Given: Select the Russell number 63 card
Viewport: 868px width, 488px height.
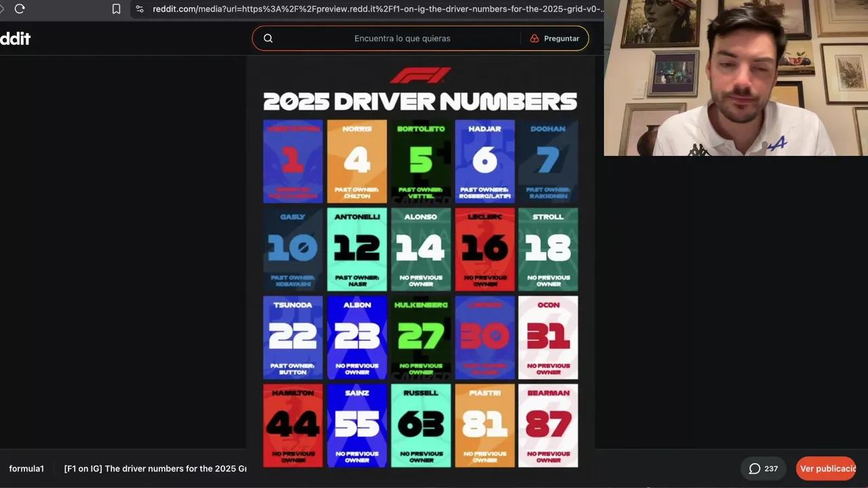Looking at the screenshot, I should 420,426.
